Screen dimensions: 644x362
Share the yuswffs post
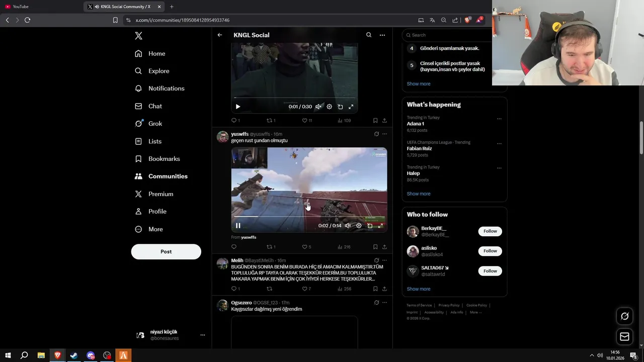[x=384, y=247]
